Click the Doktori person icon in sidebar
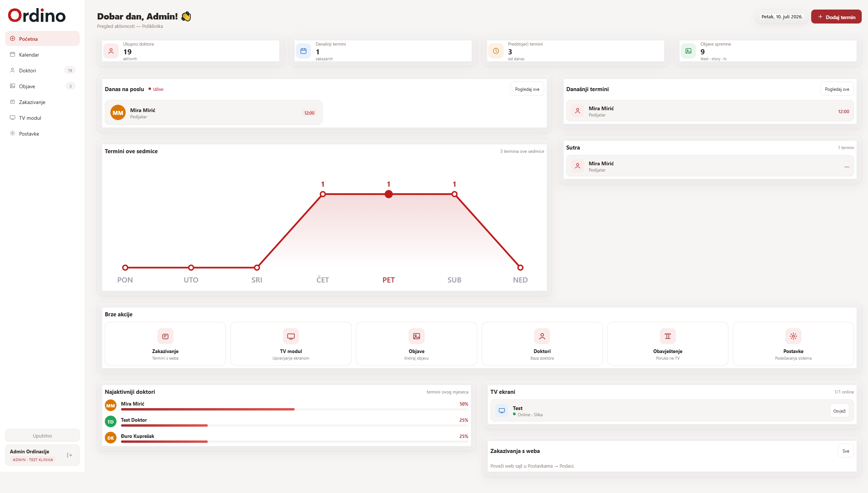Screen dimensions: 868x493 point(12,70)
